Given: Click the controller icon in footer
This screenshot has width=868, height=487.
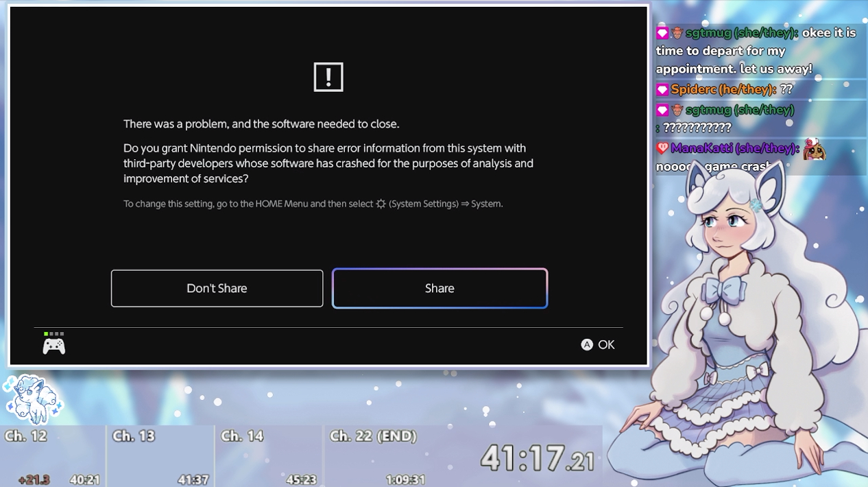Looking at the screenshot, I should tap(54, 346).
